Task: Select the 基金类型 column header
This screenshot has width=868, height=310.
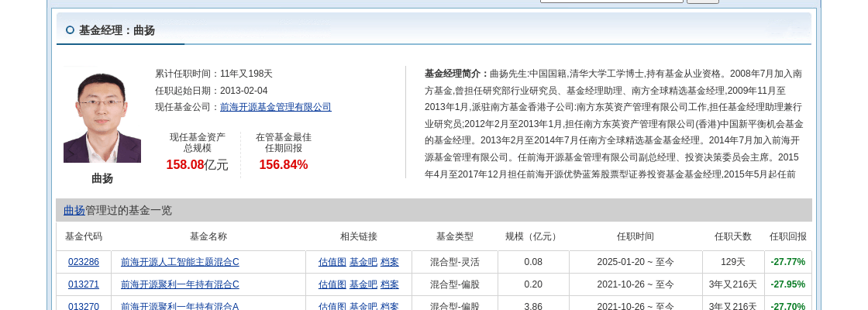Action: 455,236
